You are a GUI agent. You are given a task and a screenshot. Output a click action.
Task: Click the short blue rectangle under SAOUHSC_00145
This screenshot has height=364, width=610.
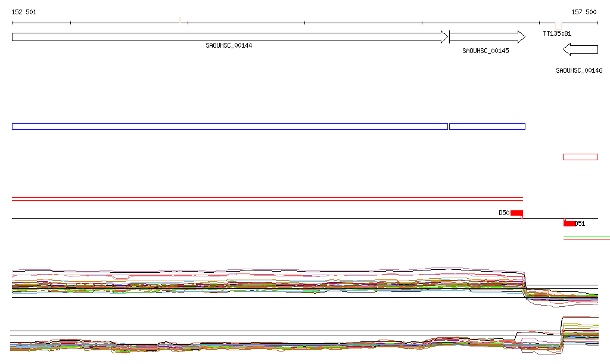pyautogui.click(x=487, y=126)
